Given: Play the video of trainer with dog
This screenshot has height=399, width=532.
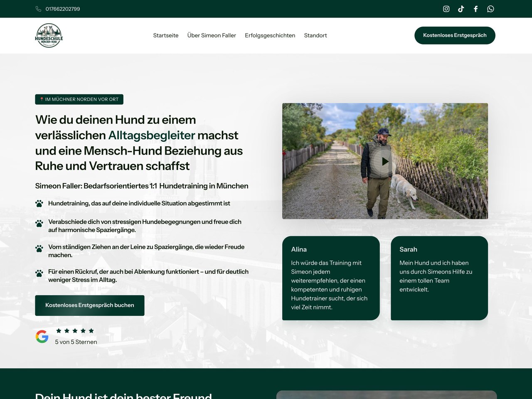Looking at the screenshot, I should [385, 161].
